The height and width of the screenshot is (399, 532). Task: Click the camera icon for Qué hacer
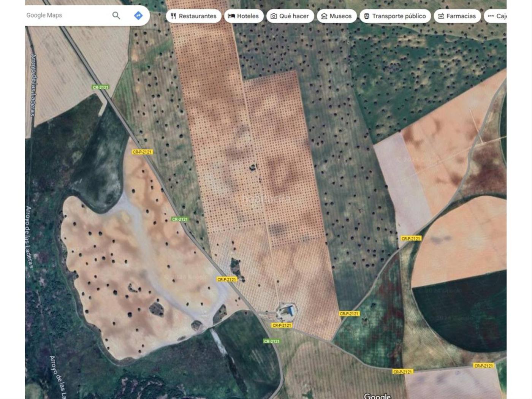[274, 16]
